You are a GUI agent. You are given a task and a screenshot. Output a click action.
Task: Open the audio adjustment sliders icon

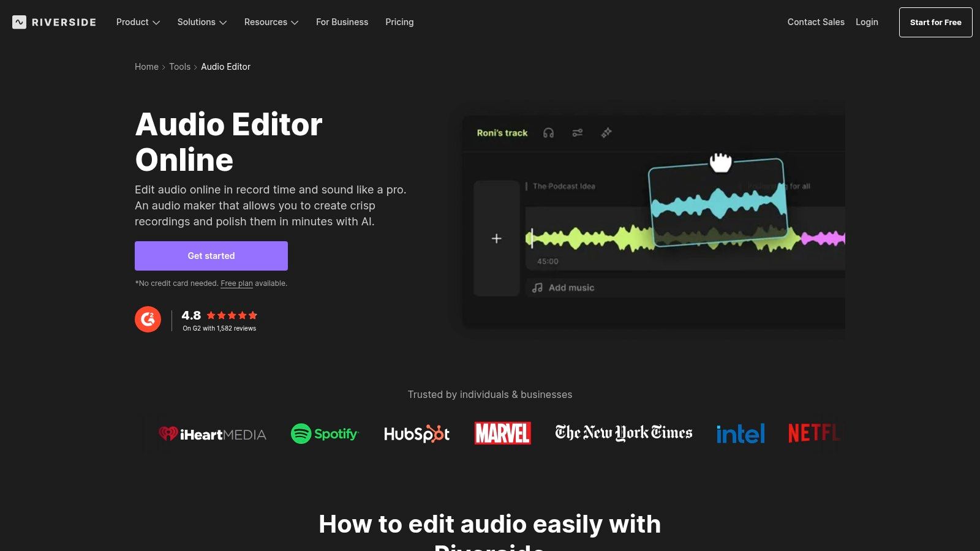pyautogui.click(x=577, y=132)
